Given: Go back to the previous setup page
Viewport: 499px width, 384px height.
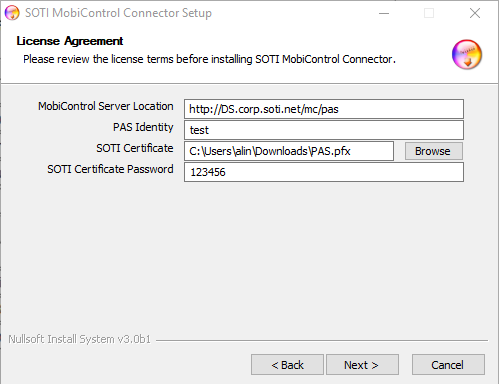Looking at the screenshot, I should [x=287, y=365].
